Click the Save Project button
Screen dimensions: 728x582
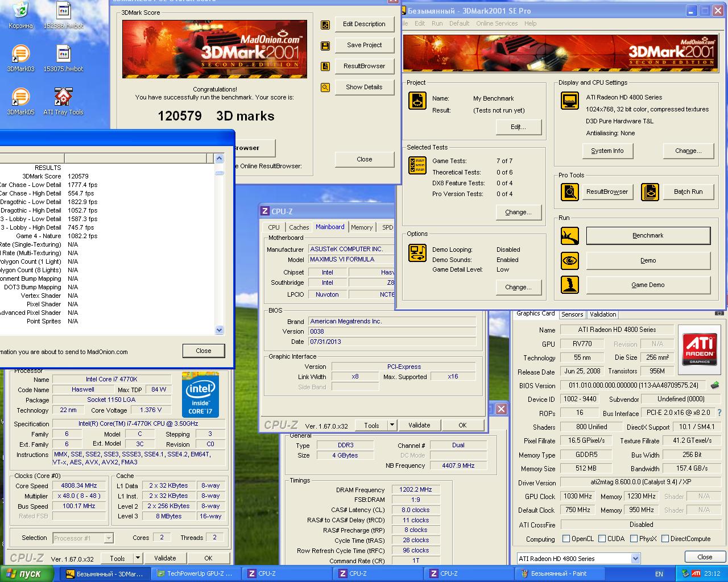[364, 45]
